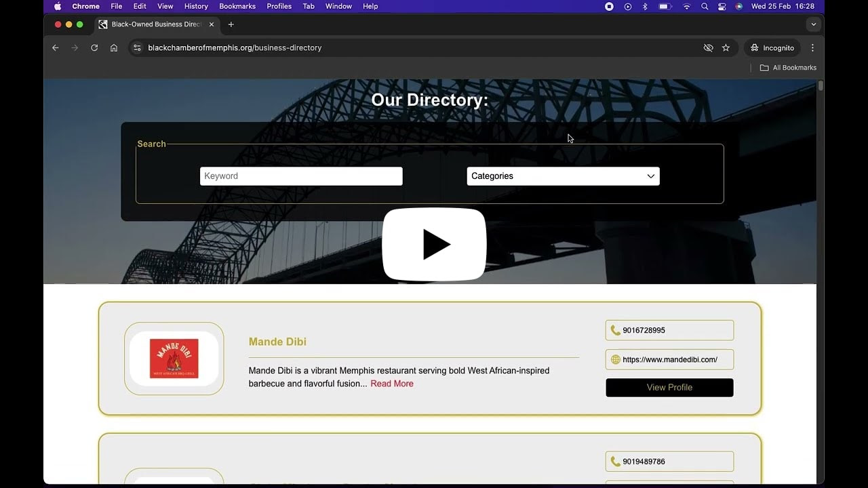The image size is (868, 488).
Task: Open a new tab with plus button
Action: pos(231,24)
